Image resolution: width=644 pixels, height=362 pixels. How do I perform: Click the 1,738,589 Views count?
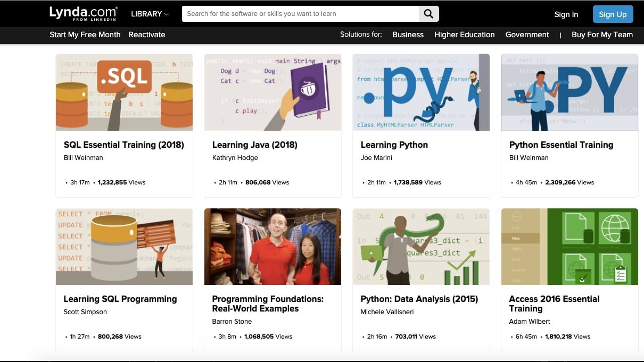click(x=417, y=182)
